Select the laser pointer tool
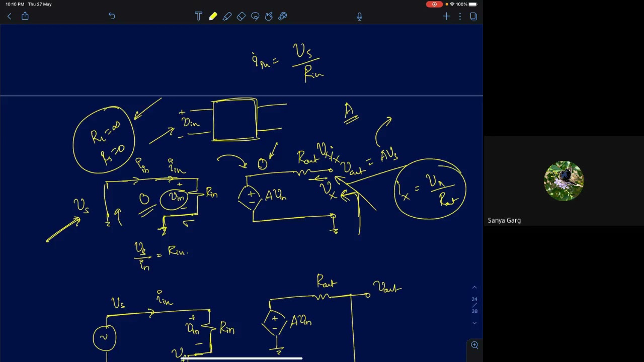Viewport: 644px width, 362px height. pos(283,16)
